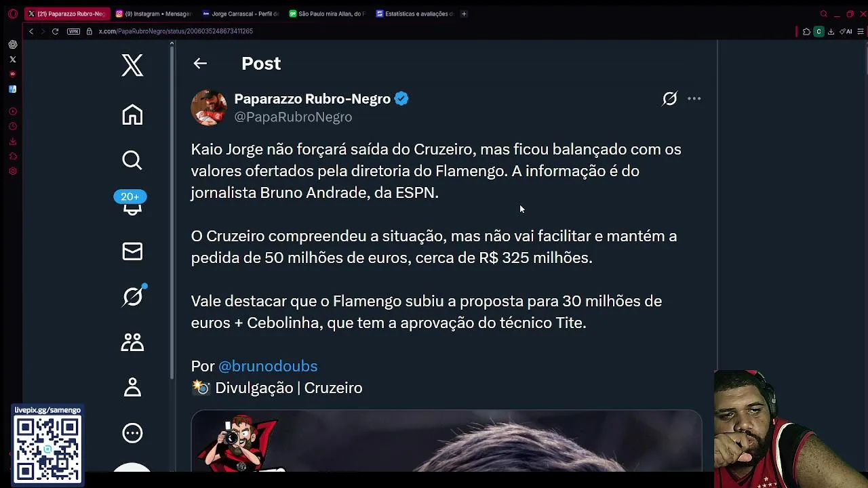Open the Messages envelope icon
Screen dimensions: 868x488
pos(132,251)
